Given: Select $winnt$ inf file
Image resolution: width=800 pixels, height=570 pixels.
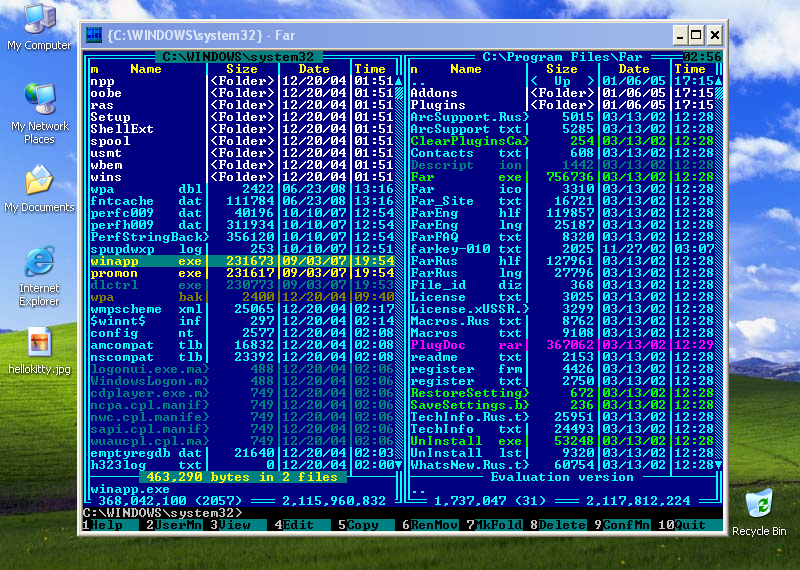Looking at the screenshot, I should 242,321.
